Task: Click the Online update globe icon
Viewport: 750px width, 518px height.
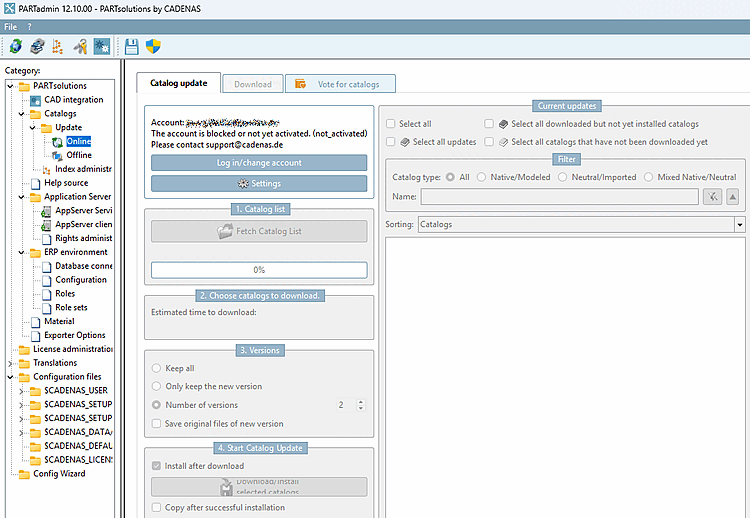Action: [57, 142]
